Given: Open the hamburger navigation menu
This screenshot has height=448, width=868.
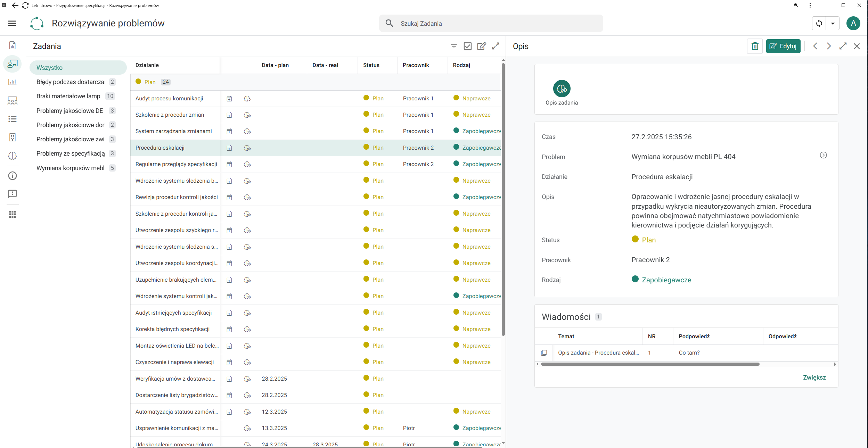Looking at the screenshot, I should [12, 23].
